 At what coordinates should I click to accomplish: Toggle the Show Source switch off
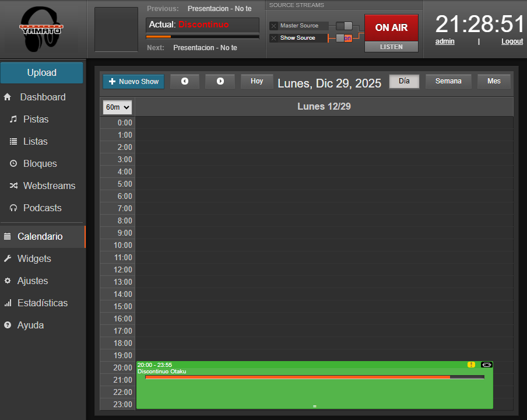pyautogui.click(x=344, y=38)
